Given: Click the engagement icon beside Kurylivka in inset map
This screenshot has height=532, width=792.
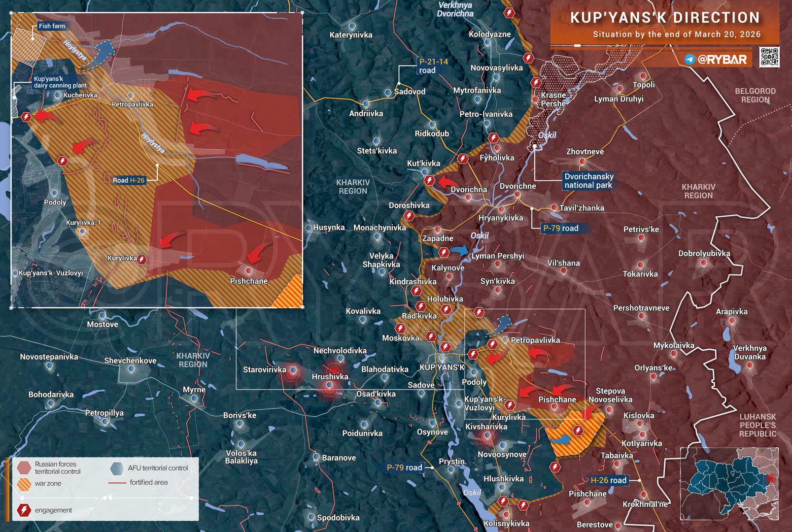Looking at the screenshot, I should [142, 259].
